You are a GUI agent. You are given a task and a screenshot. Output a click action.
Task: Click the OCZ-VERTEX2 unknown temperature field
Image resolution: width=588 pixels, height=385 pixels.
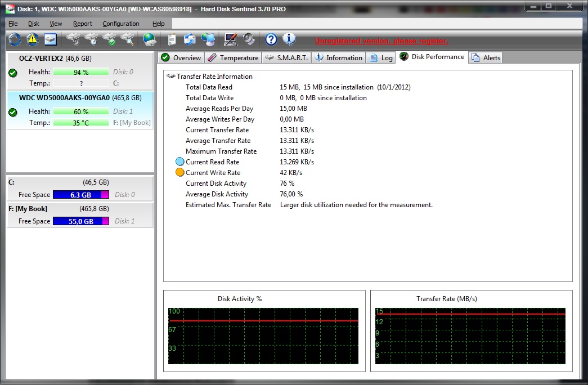(x=81, y=83)
